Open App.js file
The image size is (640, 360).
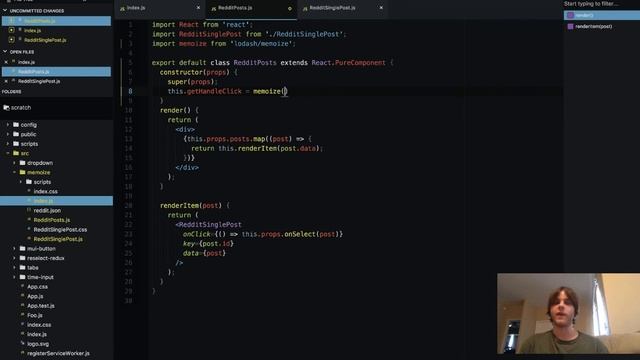[35, 296]
